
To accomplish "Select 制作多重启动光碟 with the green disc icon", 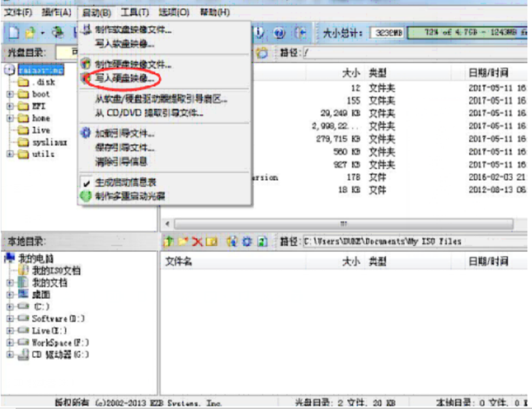I will 130,196.
